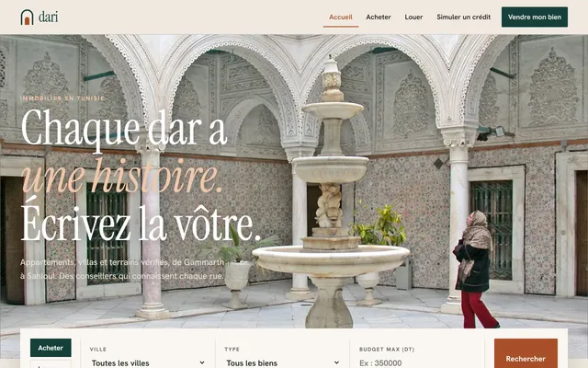Screen dimensions: 588x368
Task: Click the Vendre mon bien button
Action: point(535,17)
